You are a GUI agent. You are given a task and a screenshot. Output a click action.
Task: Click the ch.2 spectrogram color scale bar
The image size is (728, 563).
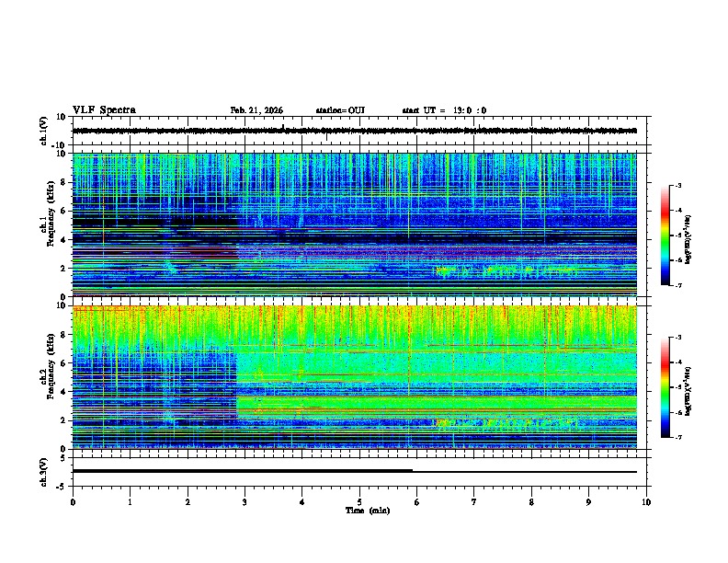(x=665, y=387)
